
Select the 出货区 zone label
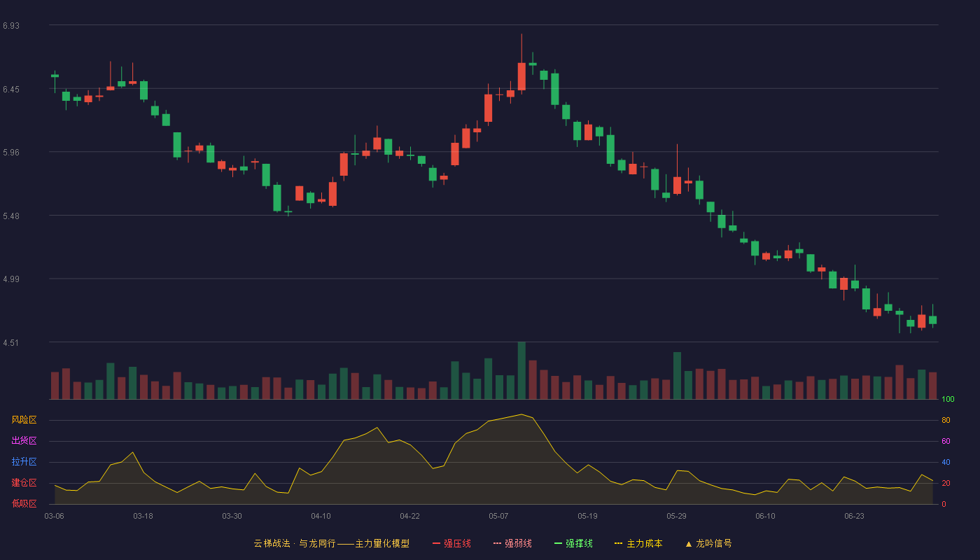tap(24, 441)
